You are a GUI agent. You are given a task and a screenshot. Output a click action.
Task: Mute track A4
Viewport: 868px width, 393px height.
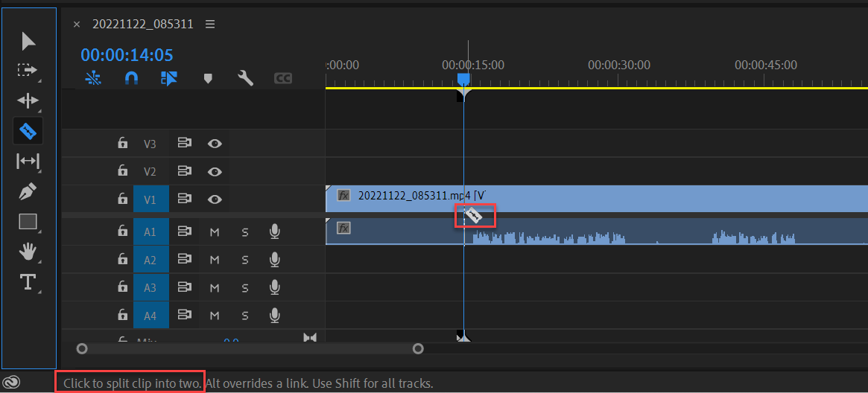(x=215, y=315)
